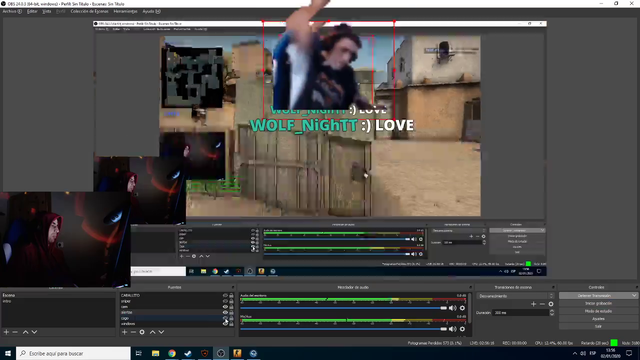Open transition properties gear icon
The height and width of the screenshot is (360, 640).
551,304
